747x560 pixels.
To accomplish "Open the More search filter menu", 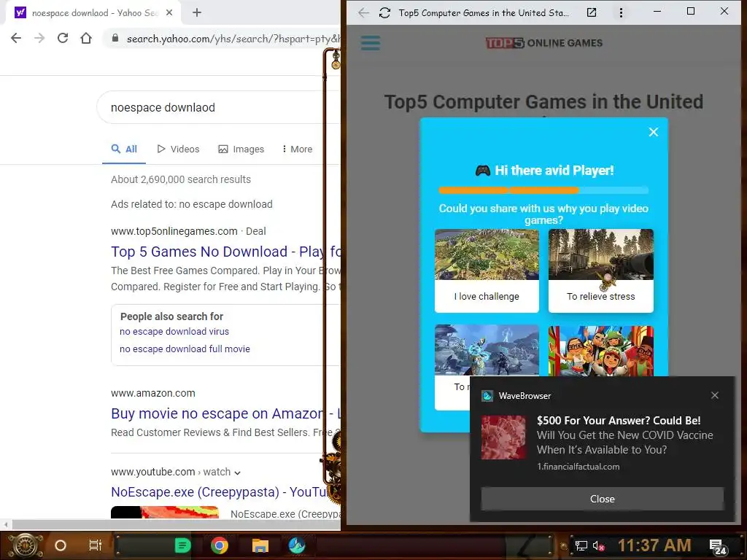I will point(297,149).
